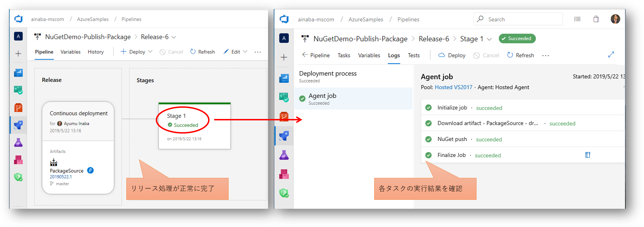Image resolution: width=644 pixels, height=227 pixels.
Task: Click the green Succeeded status badge
Action: tap(517, 38)
